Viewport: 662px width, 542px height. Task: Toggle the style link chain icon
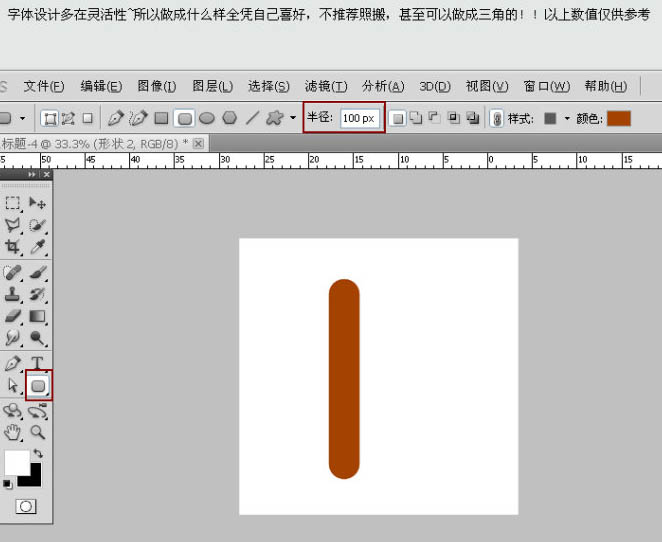[497, 118]
